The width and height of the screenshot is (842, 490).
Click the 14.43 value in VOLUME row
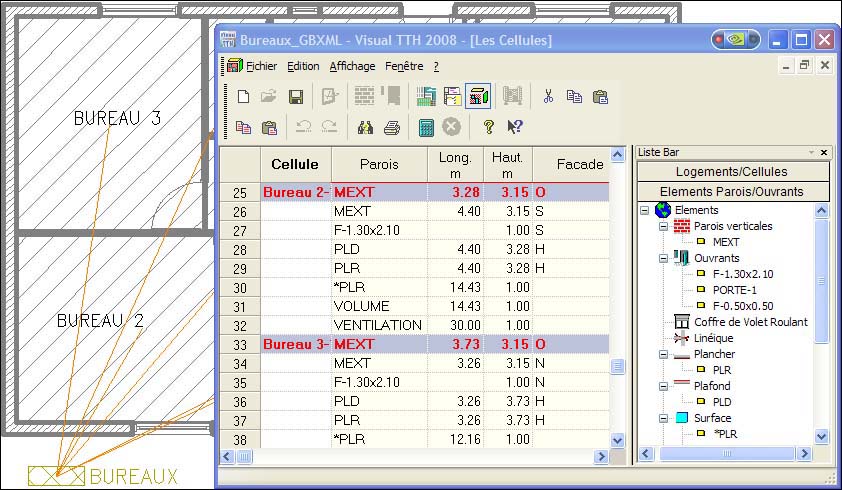pos(455,306)
